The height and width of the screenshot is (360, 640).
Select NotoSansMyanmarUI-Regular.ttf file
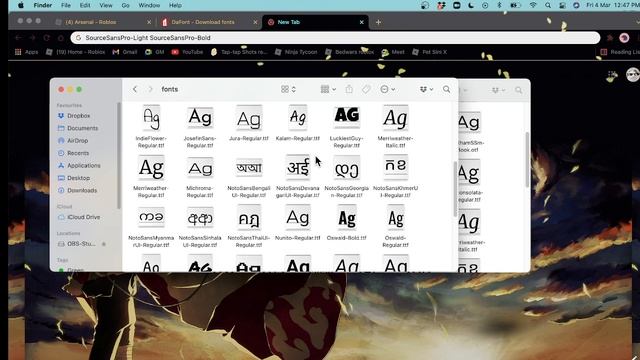pyautogui.click(x=151, y=227)
